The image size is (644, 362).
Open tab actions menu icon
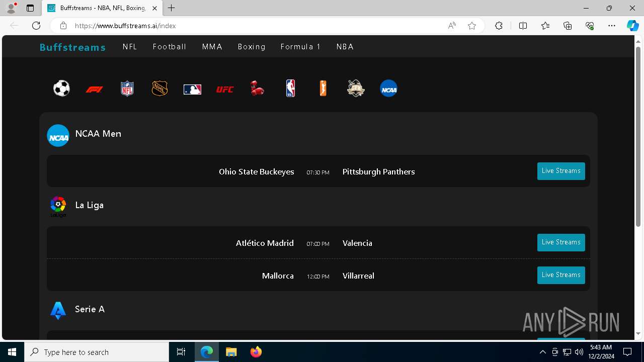(30, 8)
